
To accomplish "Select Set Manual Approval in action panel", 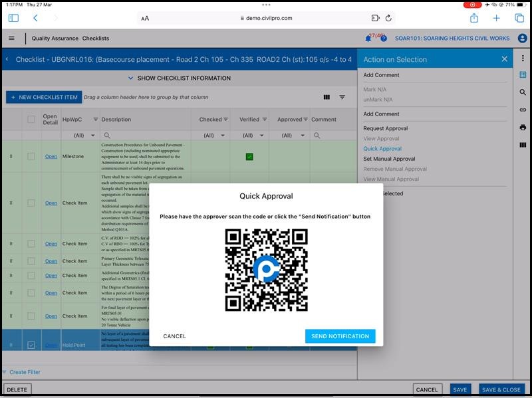I will (389, 159).
